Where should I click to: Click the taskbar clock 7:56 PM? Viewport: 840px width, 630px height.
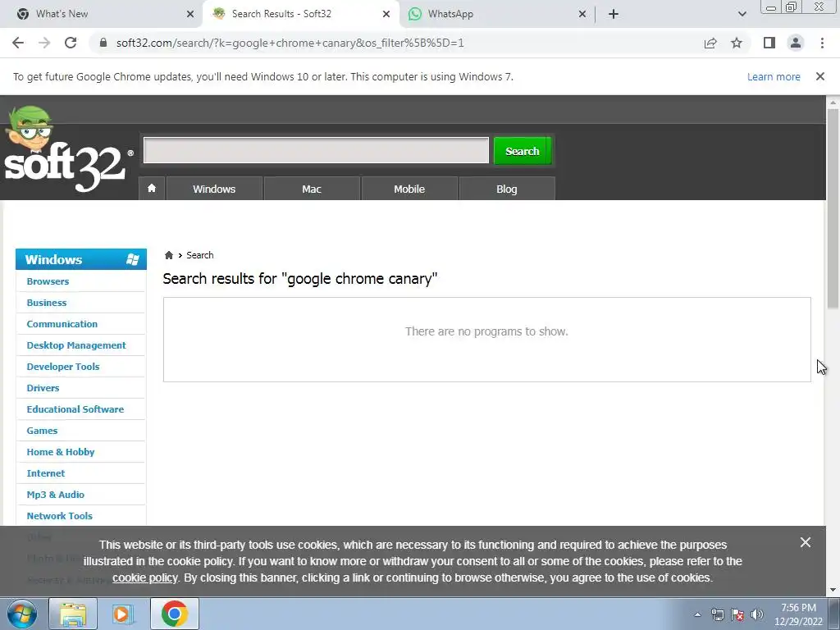[798, 608]
